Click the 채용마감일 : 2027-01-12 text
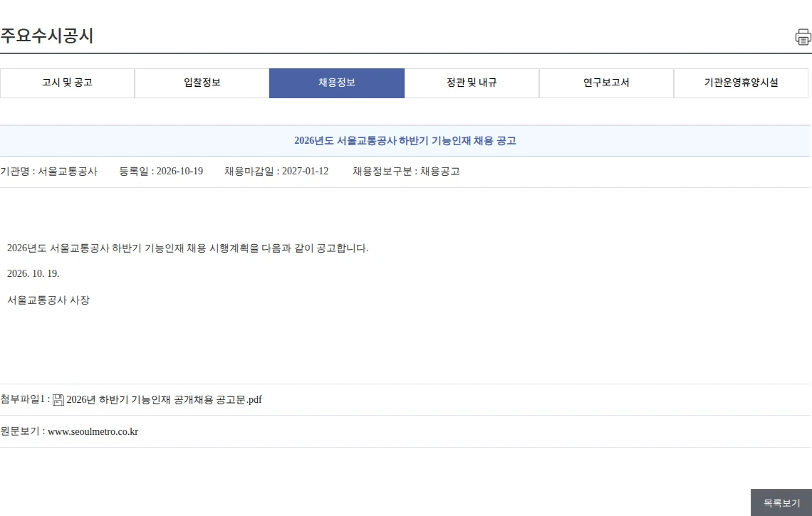812x516 pixels. point(276,172)
